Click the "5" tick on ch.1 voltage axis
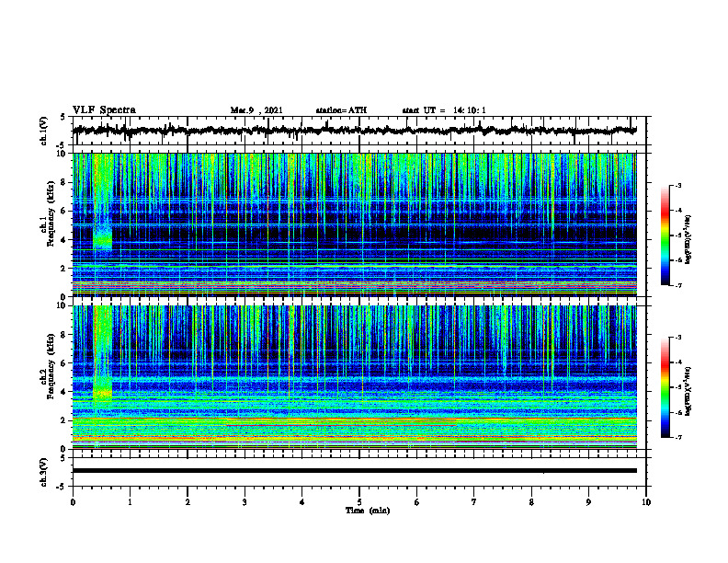The width and height of the screenshot is (728, 563). point(64,117)
